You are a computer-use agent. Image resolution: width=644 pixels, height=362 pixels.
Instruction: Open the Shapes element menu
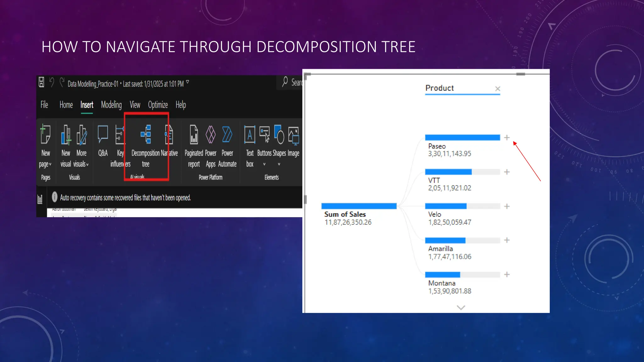tap(279, 146)
